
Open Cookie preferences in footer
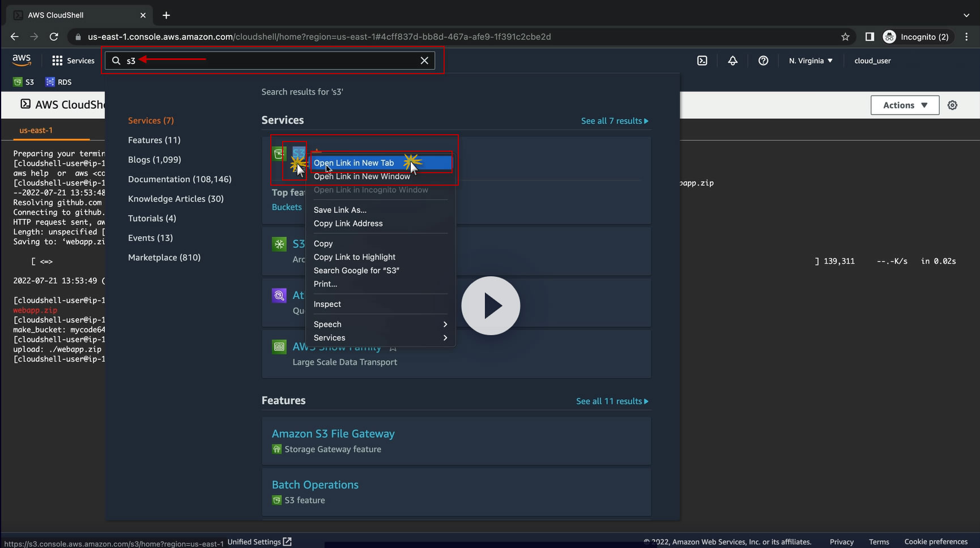936,542
